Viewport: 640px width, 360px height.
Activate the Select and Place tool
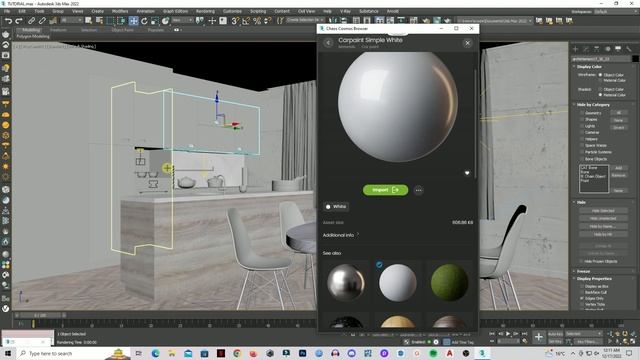point(165,20)
